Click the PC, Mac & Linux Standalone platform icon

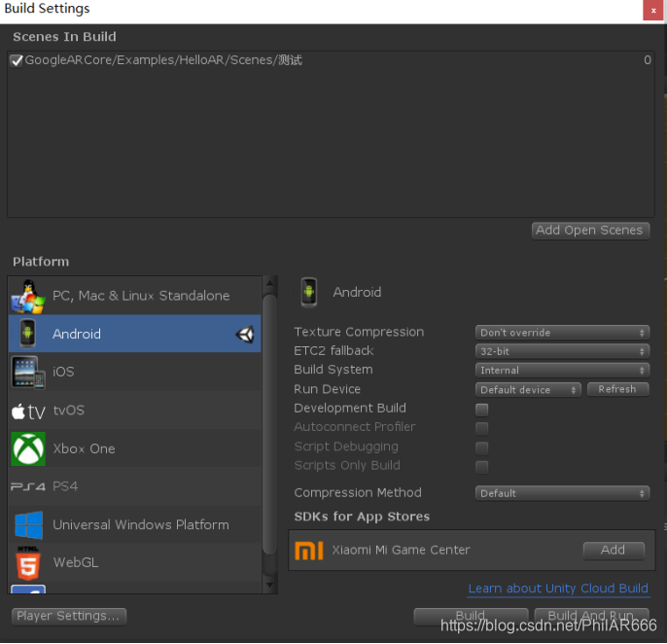click(x=27, y=297)
